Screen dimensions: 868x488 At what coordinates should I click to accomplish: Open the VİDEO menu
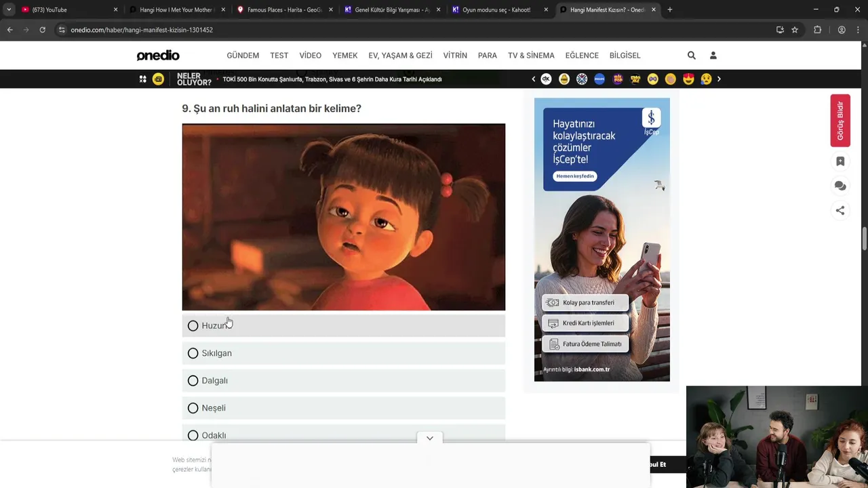tap(311, 56)
